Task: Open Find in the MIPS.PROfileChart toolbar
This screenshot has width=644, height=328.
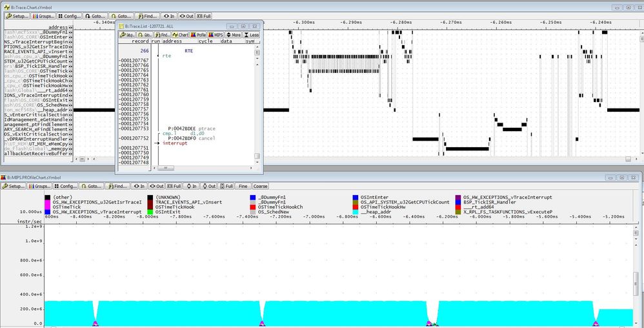Action: tap(117, 186)
